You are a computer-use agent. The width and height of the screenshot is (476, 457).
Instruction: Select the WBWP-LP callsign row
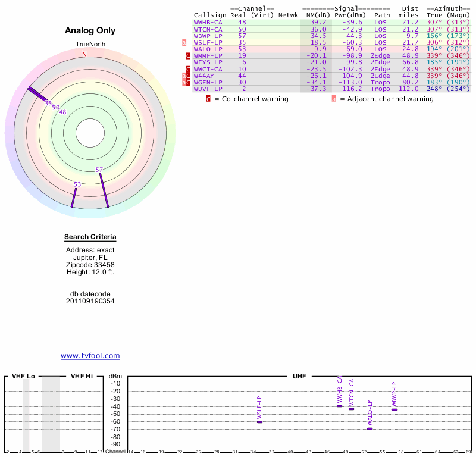(x=208, y=36)
